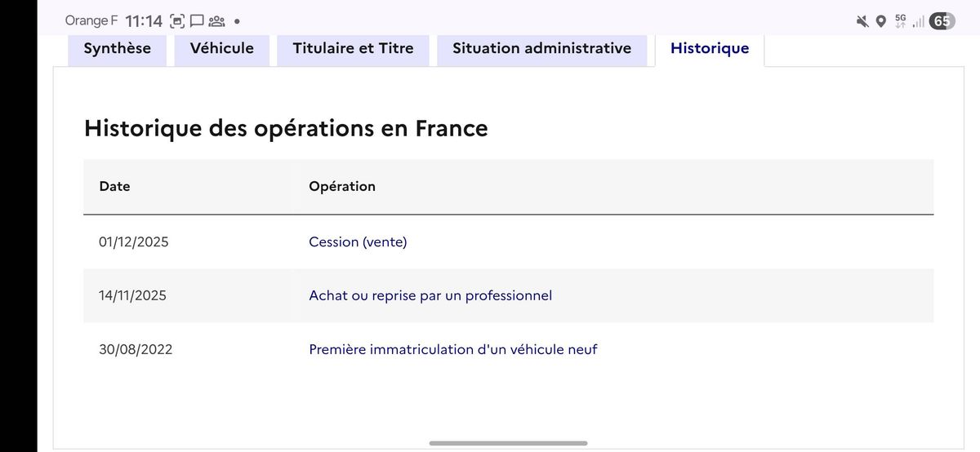Tap the muted sound status icon
The height and width of the screenshot is (452, 980).
pos(862,21)
